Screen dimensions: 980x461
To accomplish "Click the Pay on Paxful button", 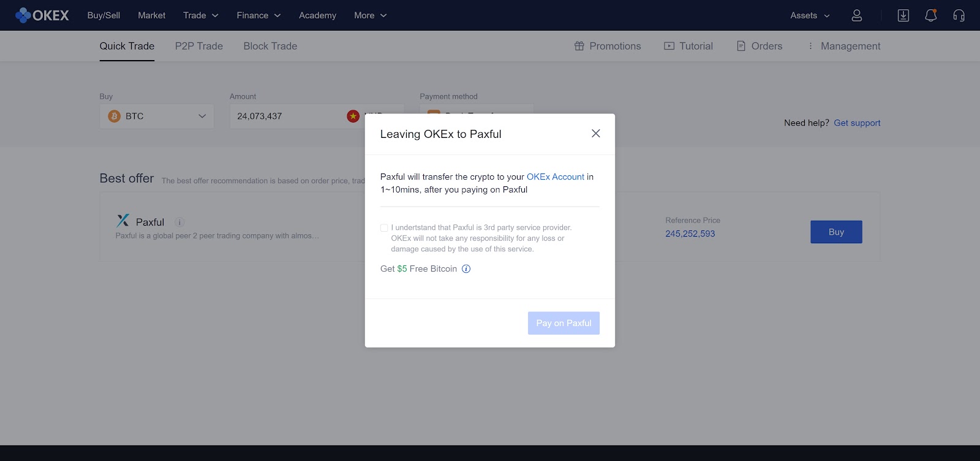I will coord(563,323).
